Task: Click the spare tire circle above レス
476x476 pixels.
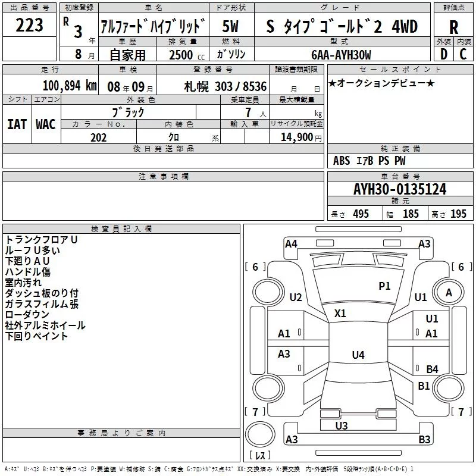Action: pos(260,434)
